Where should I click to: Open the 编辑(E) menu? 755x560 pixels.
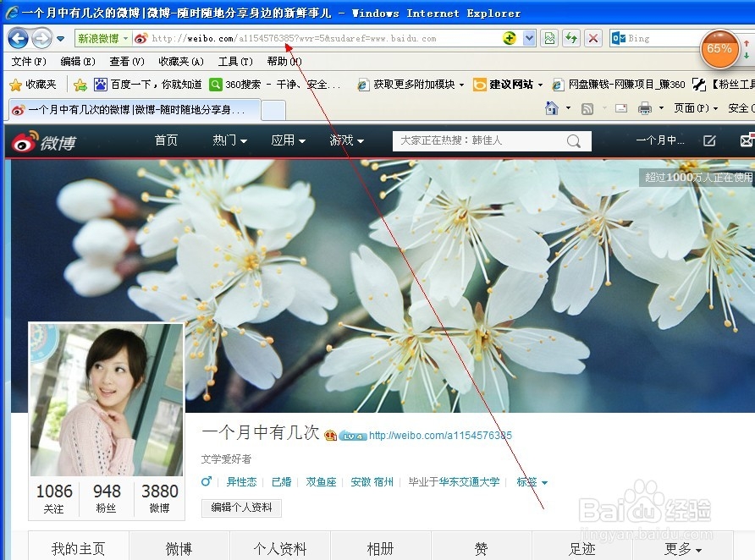[x=78, y=61]
